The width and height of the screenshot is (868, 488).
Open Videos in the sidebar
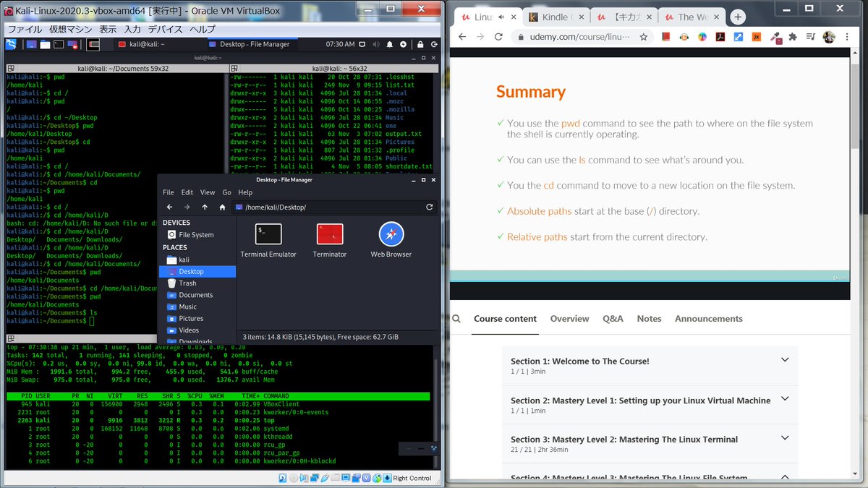pyautogui.click(x=197, y=330)
